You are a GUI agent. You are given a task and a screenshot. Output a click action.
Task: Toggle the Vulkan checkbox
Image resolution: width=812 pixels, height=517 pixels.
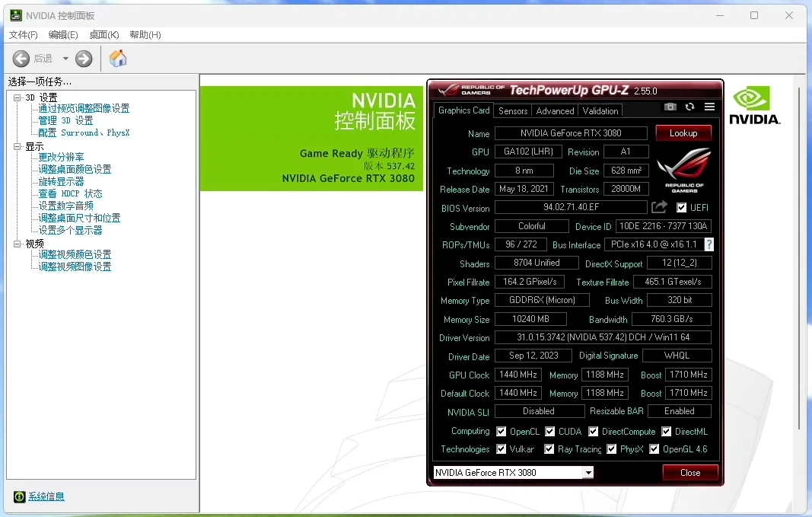[x=501, y=449]
